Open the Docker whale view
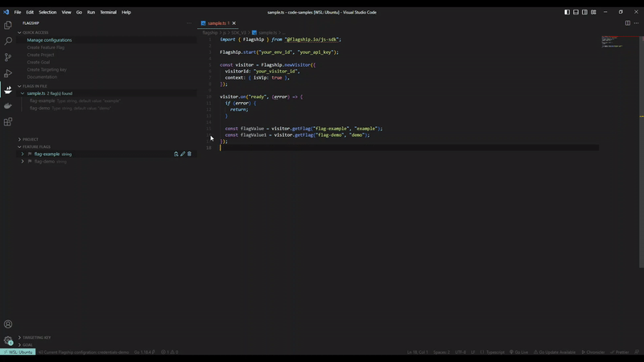 click(x=8, y=105)
